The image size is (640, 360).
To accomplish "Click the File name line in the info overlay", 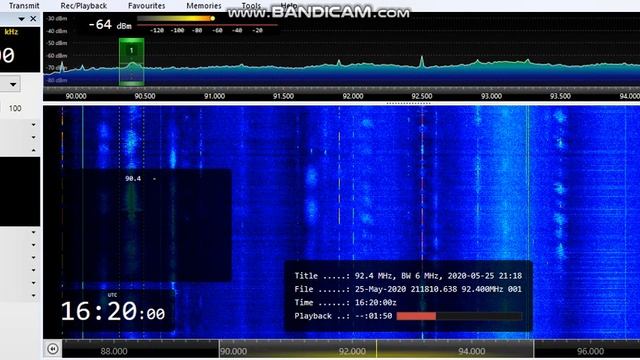I will [408, 289].
